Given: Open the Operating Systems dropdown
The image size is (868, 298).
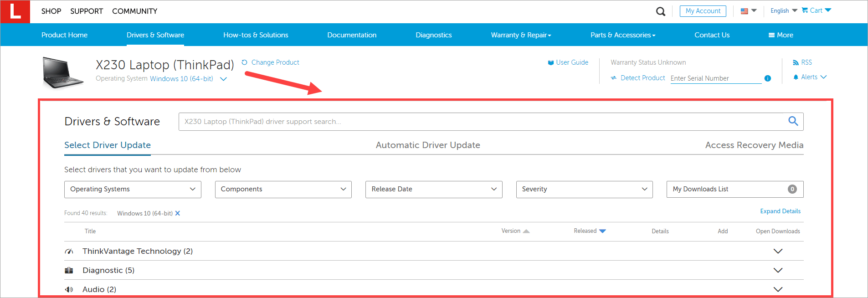Looking at the screenshot, I should 133,189.
